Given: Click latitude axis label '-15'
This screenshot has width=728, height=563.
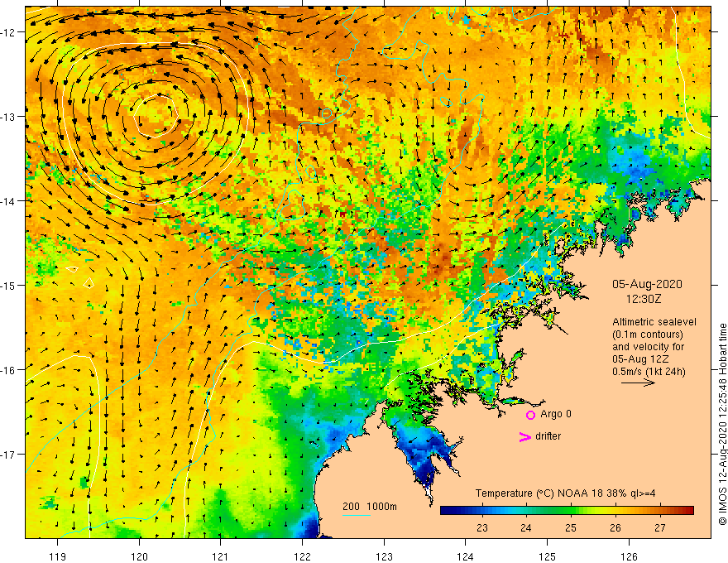Looking at the screenshot, I should [x=8, y=286].
